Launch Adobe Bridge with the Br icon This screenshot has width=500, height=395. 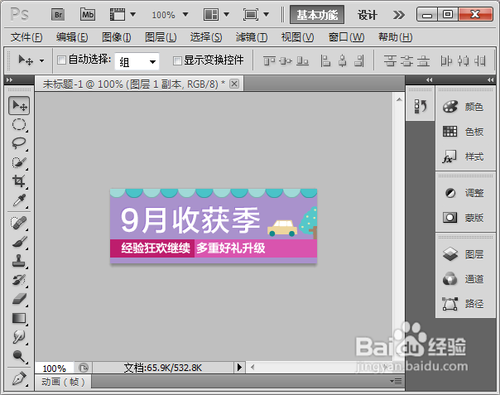[x=58, y=15]
